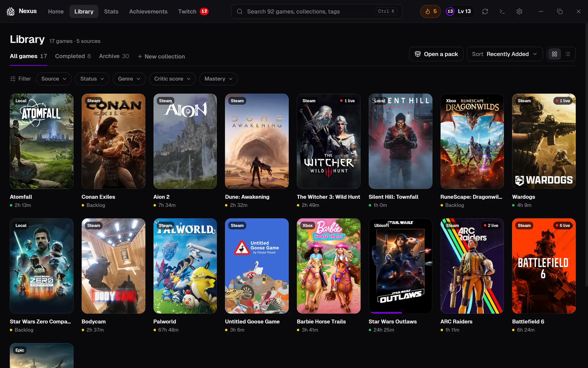This screenshot has height=368, width=588.
Task: Expand the Source filter dropdown
Action: tap(54, 79)
